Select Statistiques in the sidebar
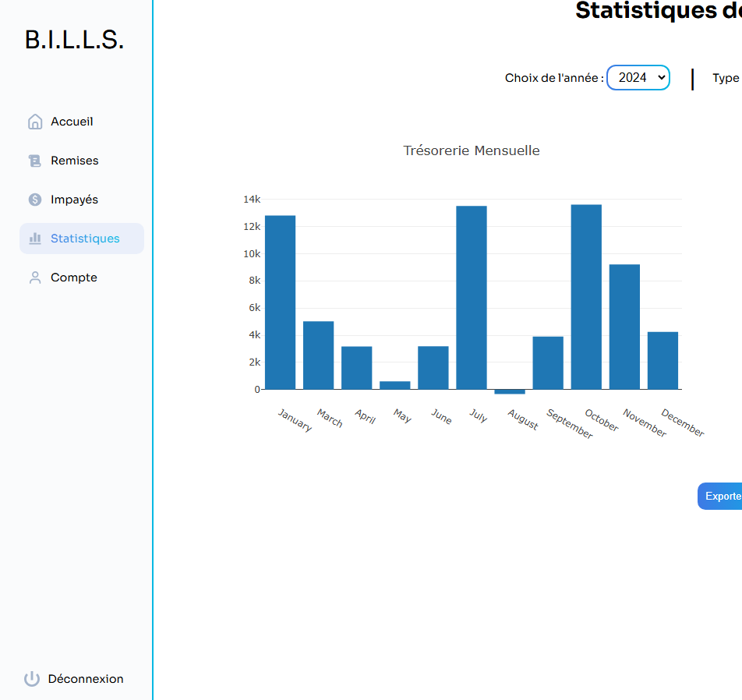 click(x=81, y=239)
